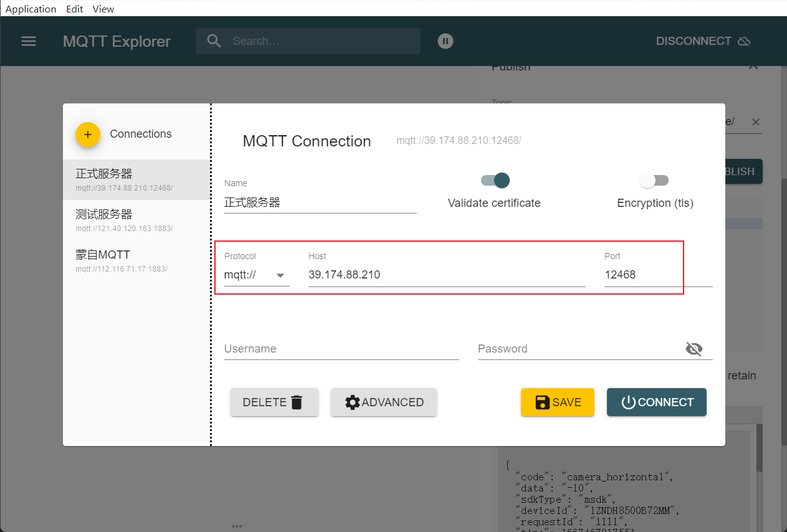Click the search magnifier icon
This screenshot has width=787, height=532.
click(x=214, y=41)
